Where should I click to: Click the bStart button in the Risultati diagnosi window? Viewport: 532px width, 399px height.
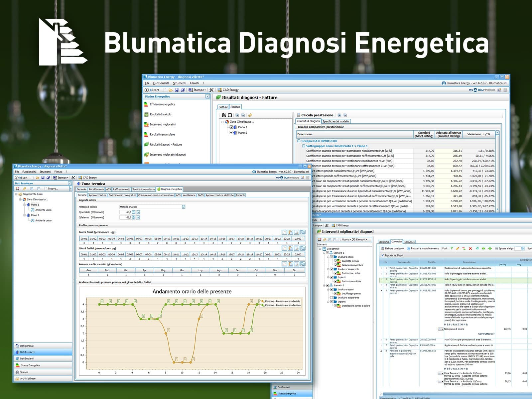pyautogui.click(x=152, y=90)
